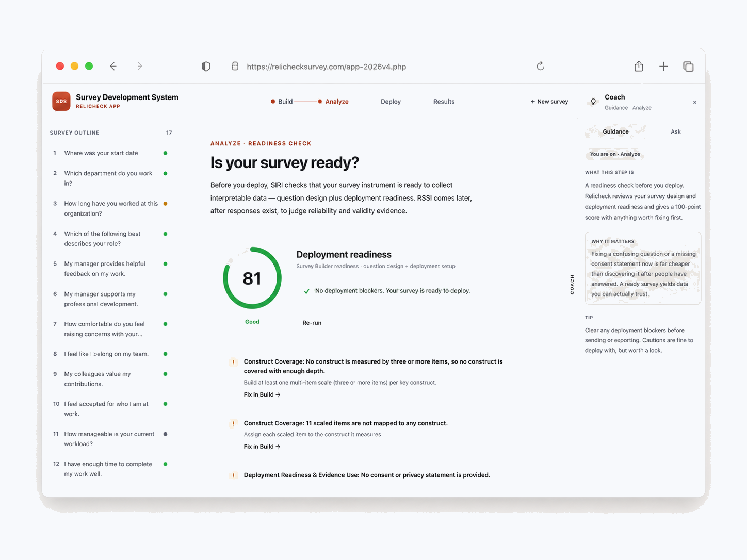Screen dimensions: 747x560
Task: Switch to Guidance tab in Coach
Action: (615, 131)
